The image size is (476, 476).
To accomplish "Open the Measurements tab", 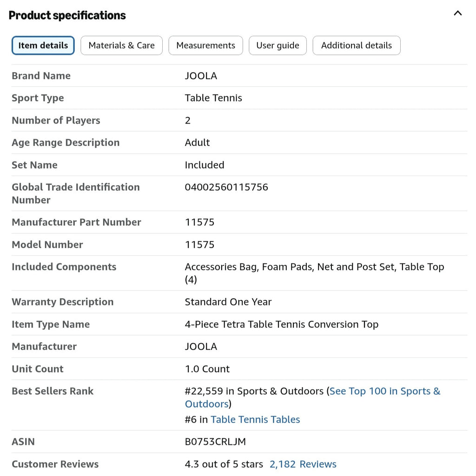I will pyautogui.click(x=205, y=46).
